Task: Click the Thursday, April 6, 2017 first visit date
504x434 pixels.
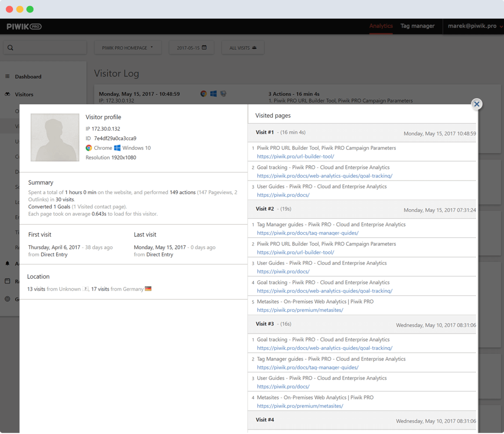Action: (x=54, y=247)
